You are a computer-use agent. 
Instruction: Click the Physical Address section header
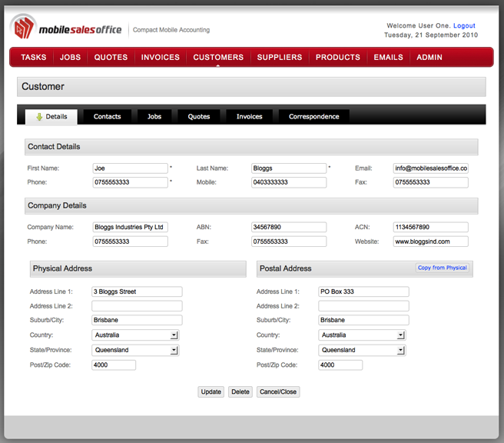pyautogui.click(x=138, y=269)
